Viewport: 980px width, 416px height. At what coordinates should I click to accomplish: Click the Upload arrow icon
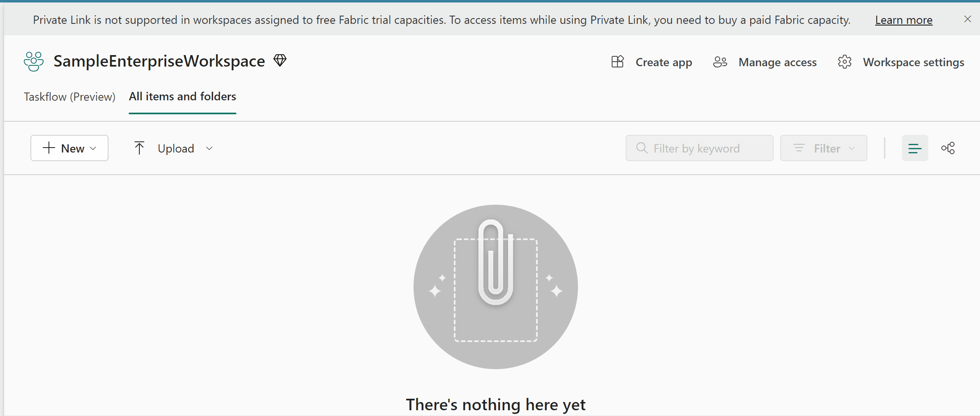pos(139,148)
